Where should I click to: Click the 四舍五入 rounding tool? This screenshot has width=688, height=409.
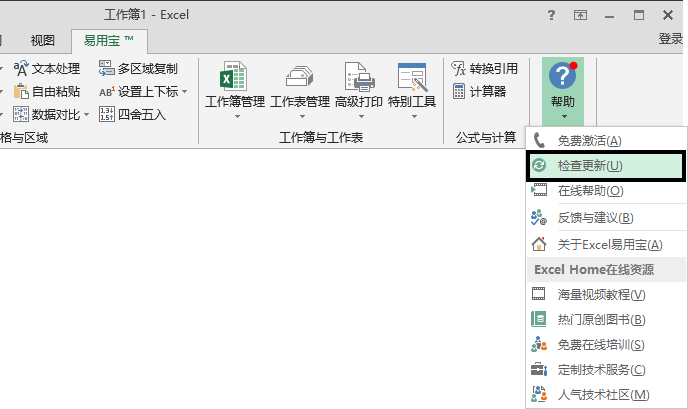pyautogui.click(x=132, y=115)
